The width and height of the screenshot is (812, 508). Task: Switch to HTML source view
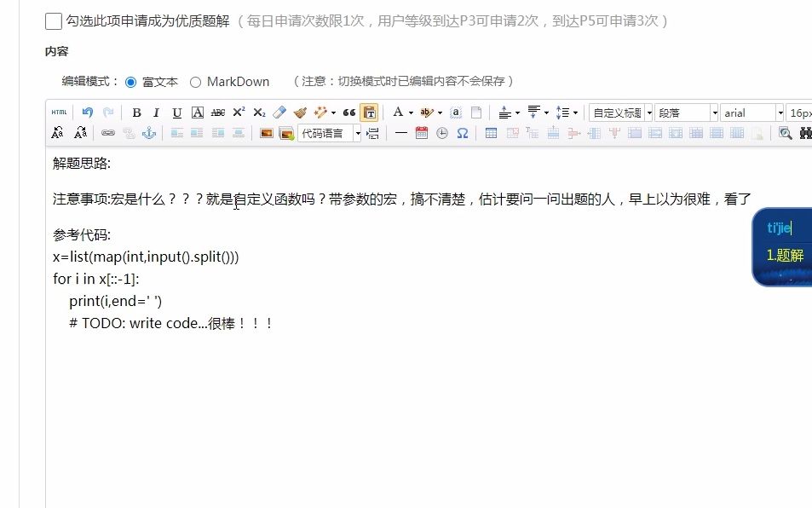59,112
